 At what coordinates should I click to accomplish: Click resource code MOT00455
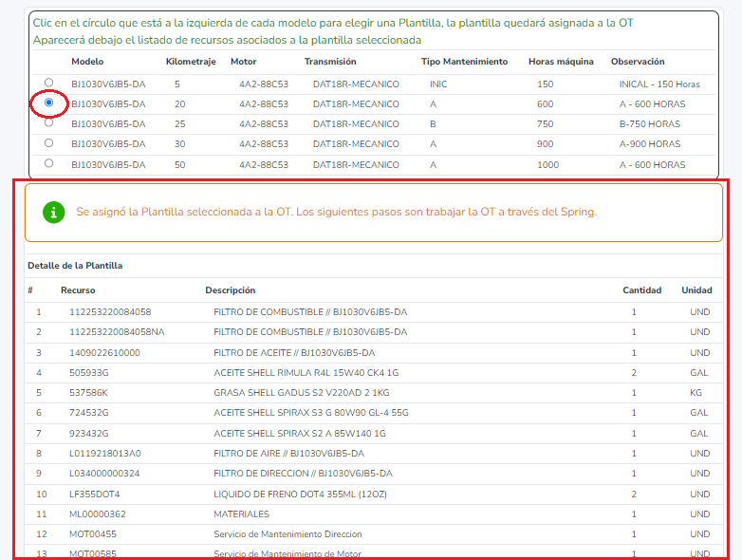[x=93, y=534]
